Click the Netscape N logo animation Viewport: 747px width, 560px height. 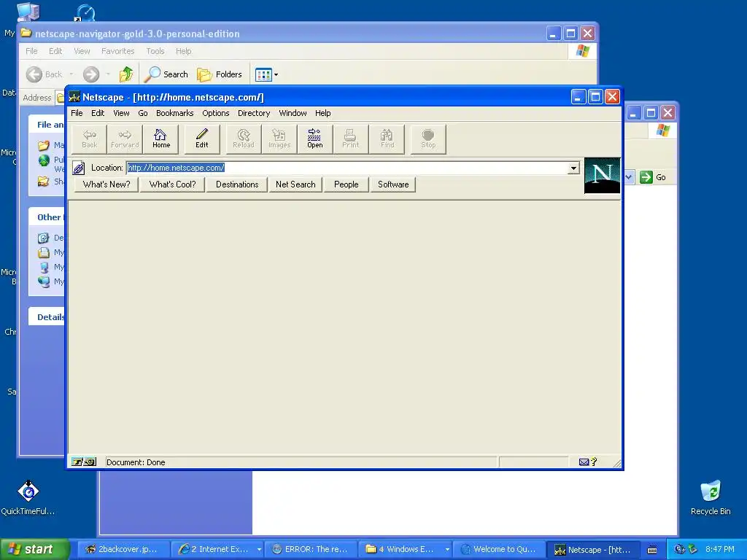click(602, 176)
